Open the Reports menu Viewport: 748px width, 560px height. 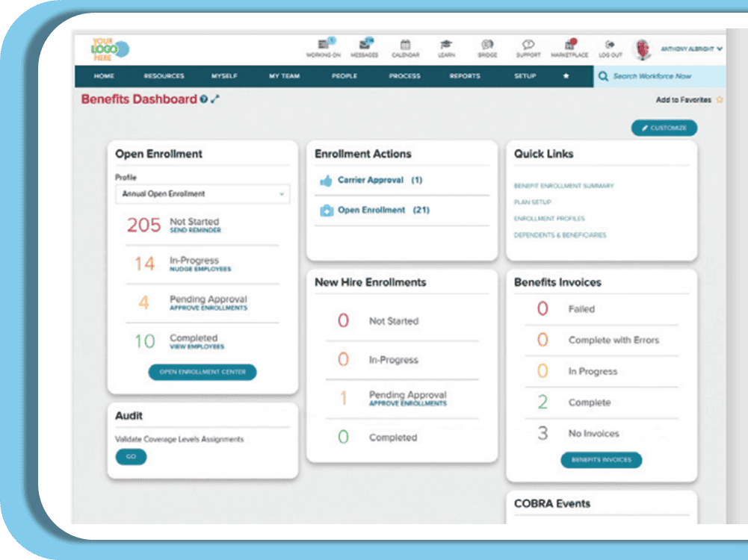(x=465, y=76)
